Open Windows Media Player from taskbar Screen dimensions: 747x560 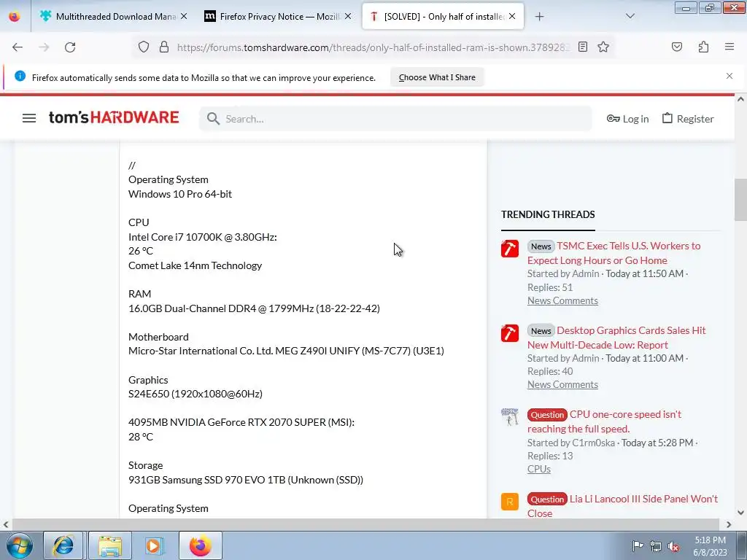click(153, 545)
